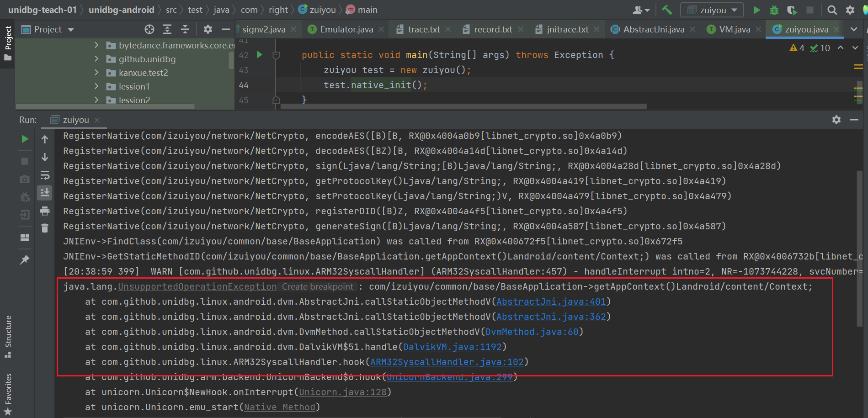
Task: Follow the DvmMethod.java:60 stack trace link
Action: pyautogui.click(x=532, y=332)
